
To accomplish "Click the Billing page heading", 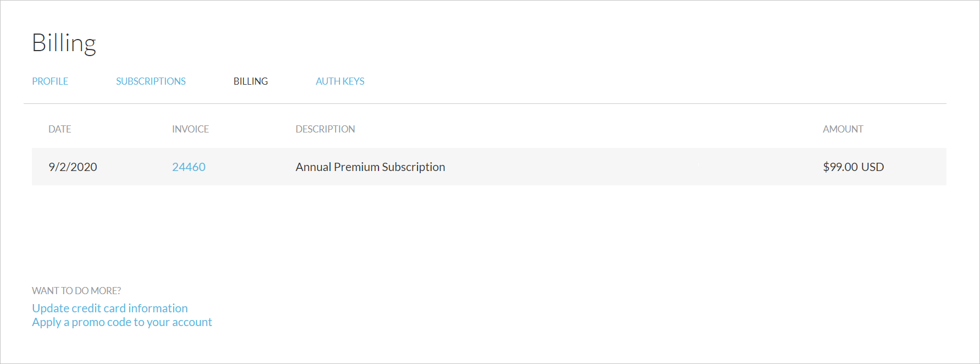I will coord(64,43).
